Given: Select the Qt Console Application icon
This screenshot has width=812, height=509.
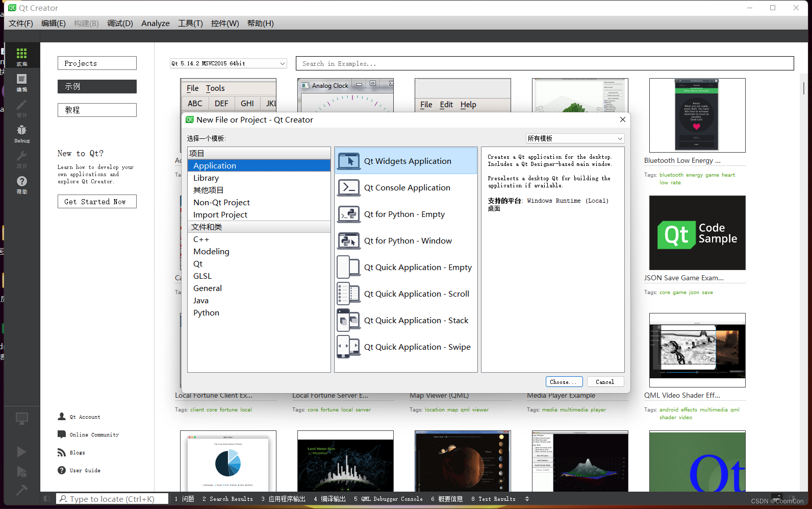Looking at the screenshot, I should [x=349, y=187].
